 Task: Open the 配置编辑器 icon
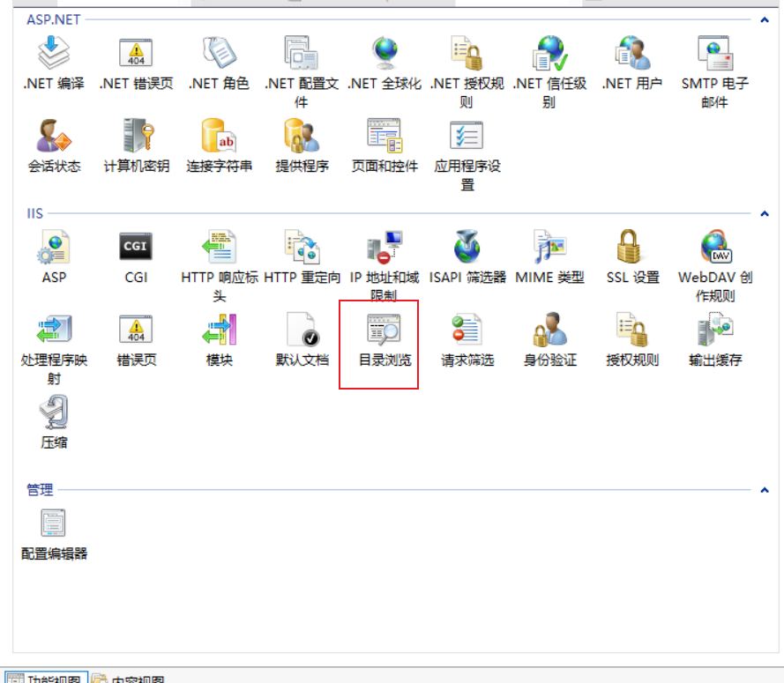pyautogui.click(x=53, y=523)
